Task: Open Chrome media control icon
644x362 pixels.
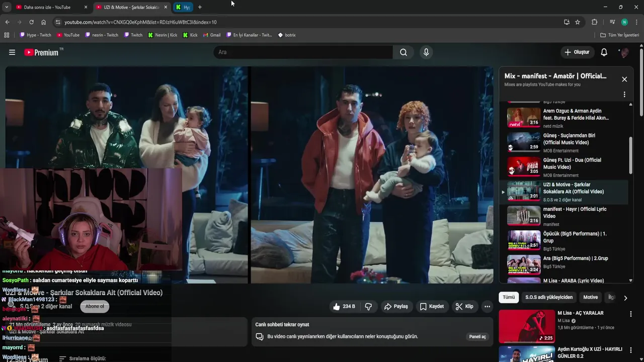Action: point(612,22)
